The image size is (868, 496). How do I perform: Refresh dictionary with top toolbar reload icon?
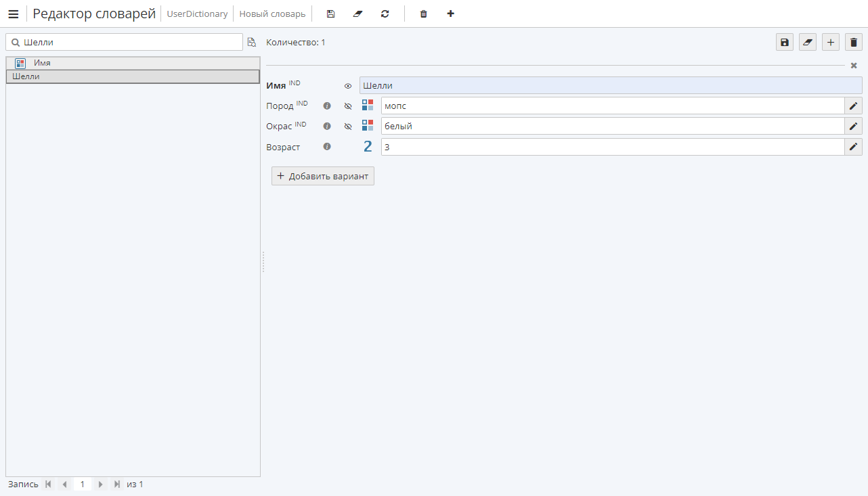(385, 14)
